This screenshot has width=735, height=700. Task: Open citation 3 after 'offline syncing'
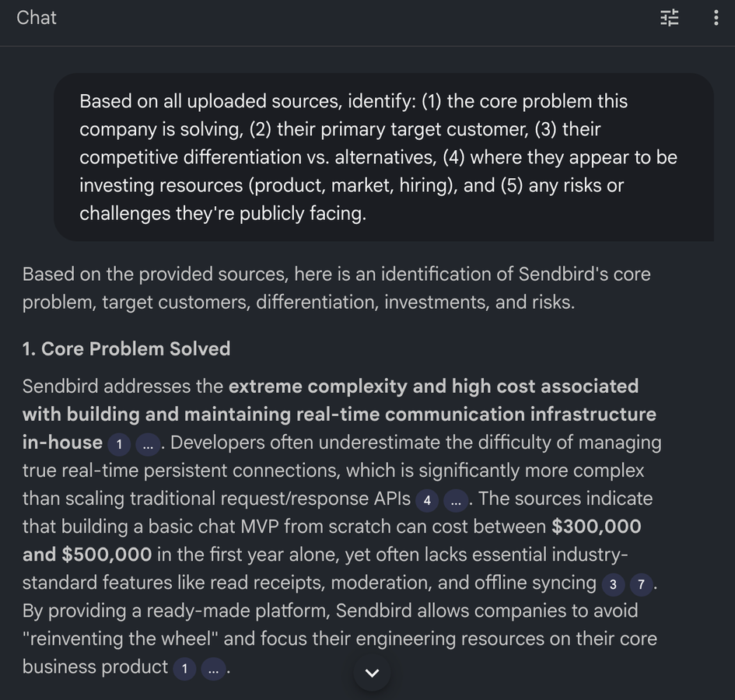click(613, 584)
